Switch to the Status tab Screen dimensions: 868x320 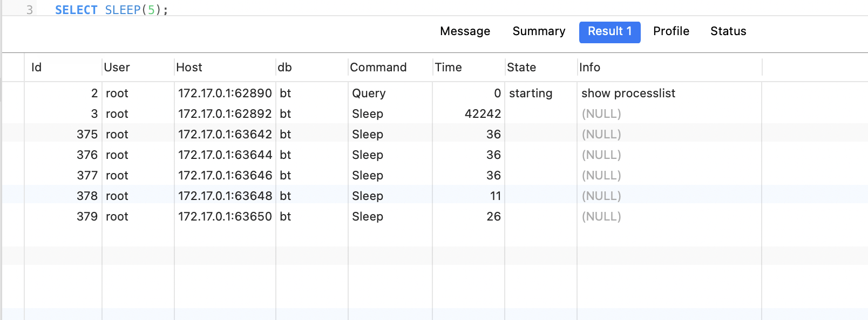coord(728,31)
